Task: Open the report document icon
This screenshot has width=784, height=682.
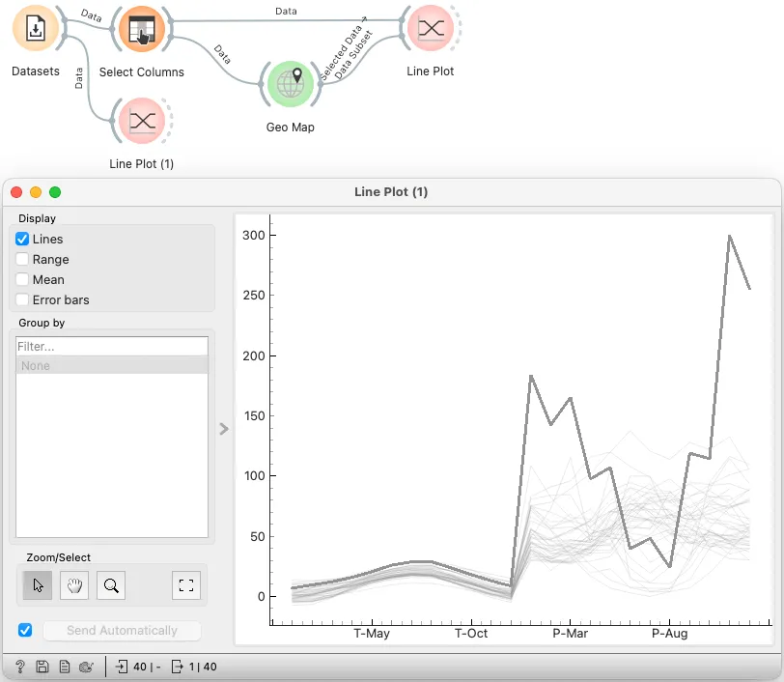Action: (x=65, y=667)
